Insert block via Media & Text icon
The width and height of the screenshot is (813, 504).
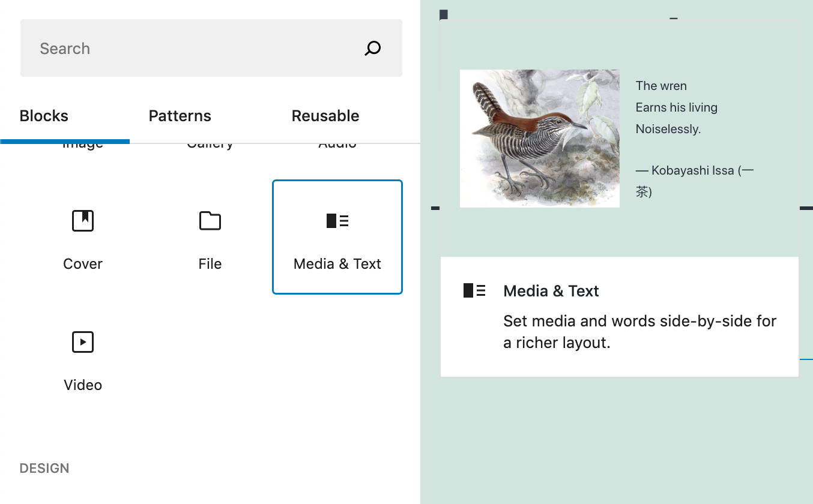(337, 221)
